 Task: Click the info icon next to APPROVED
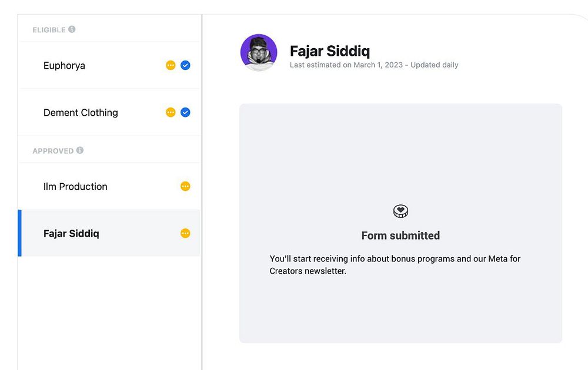click(80, 150)
